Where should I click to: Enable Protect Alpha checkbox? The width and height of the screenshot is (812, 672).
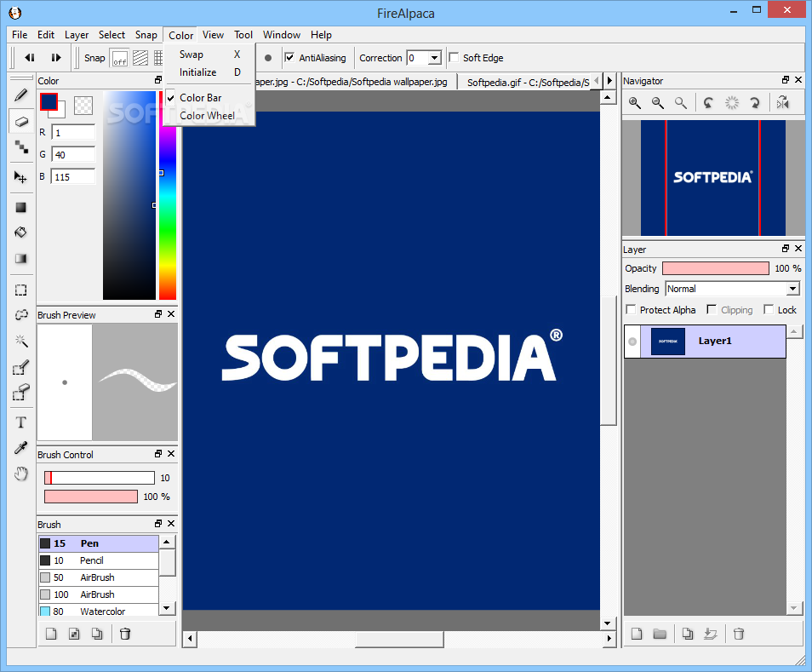tap(631, 309)
